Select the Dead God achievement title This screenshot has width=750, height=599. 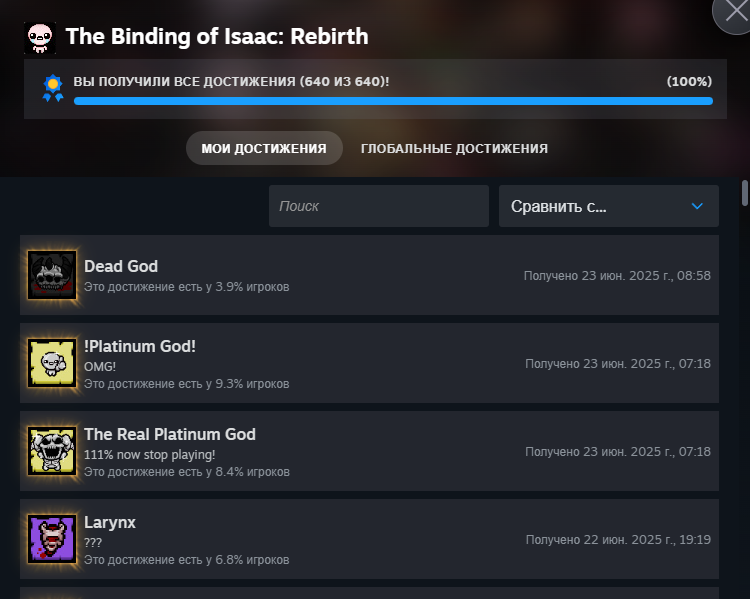coord(121,266)
